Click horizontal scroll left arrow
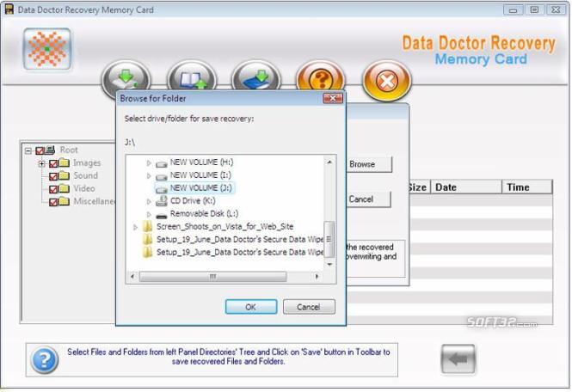 click(132, 277)
